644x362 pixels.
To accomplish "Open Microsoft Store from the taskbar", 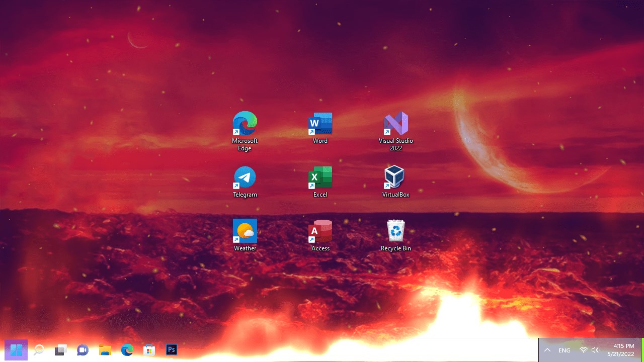I will point(149,350).
